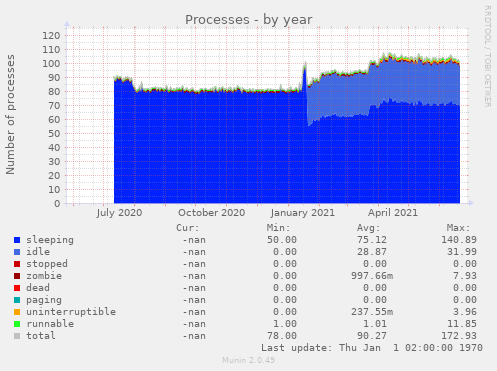Click the 'October 2020' x-axis label
Viewport: 497px width, 371px height.
click(212, 213)
